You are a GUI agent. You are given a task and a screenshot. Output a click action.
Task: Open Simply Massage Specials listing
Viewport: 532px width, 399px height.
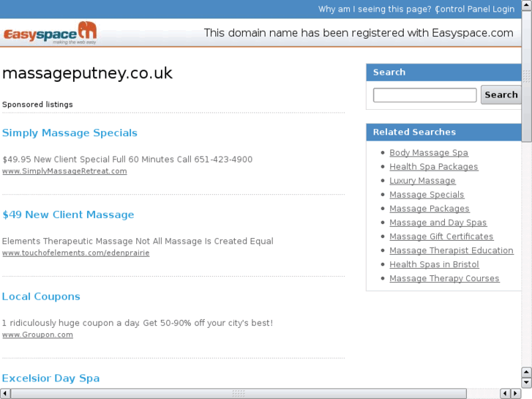click(x=70, y=133)
